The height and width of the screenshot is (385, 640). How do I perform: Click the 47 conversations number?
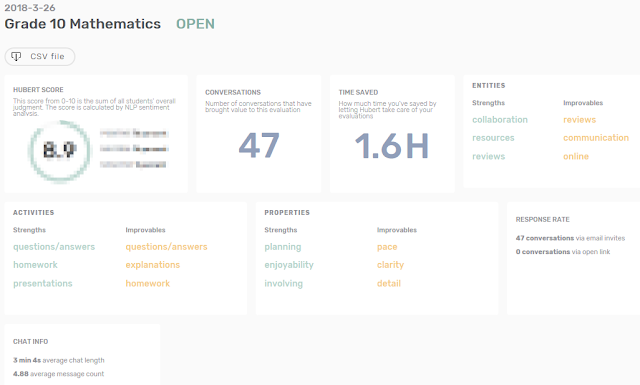(x=259, y=145)
